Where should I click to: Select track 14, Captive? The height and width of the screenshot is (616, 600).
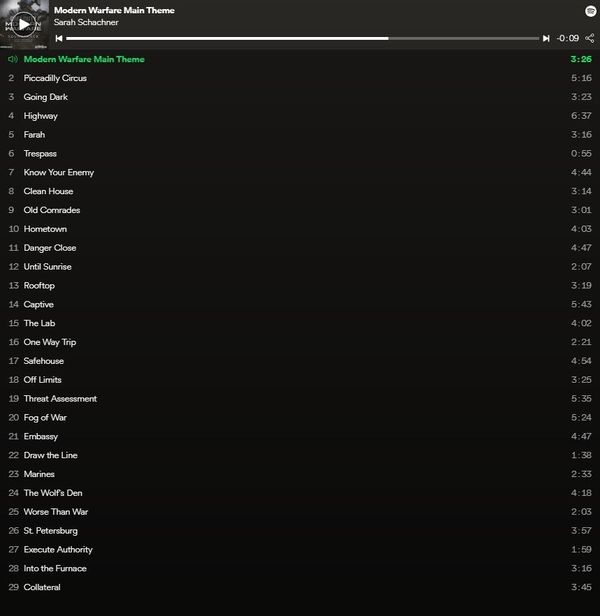click(x=300, y=304)
